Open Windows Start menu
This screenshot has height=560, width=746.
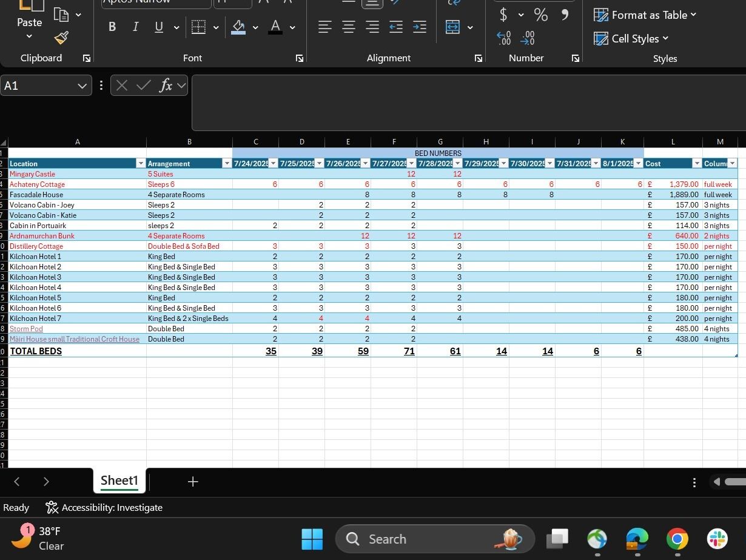[312, 539]
